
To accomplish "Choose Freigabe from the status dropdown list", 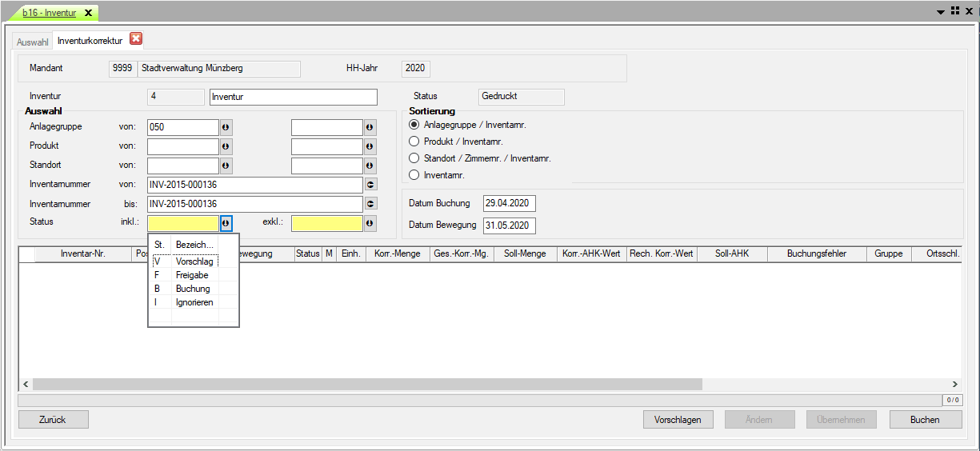I will [191, 275].
